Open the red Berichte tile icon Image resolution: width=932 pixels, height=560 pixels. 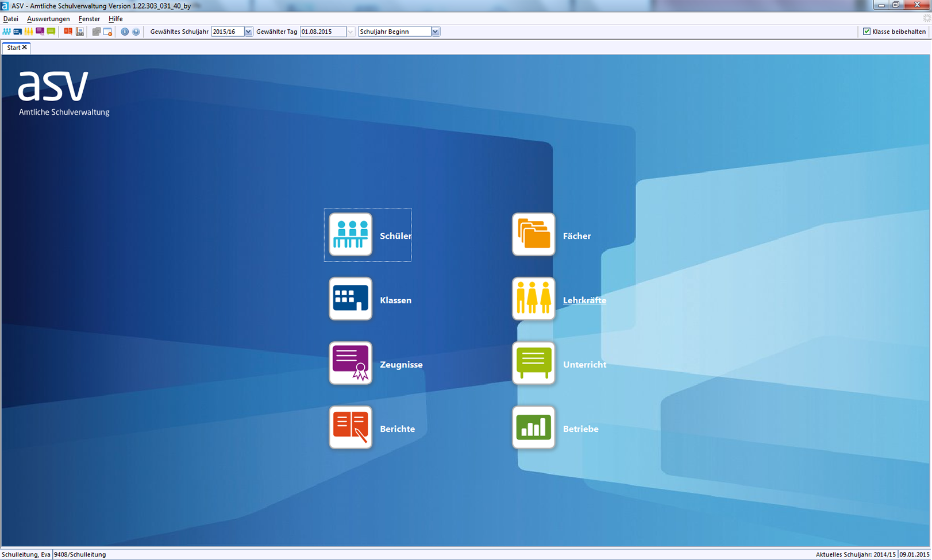[350, 428]
